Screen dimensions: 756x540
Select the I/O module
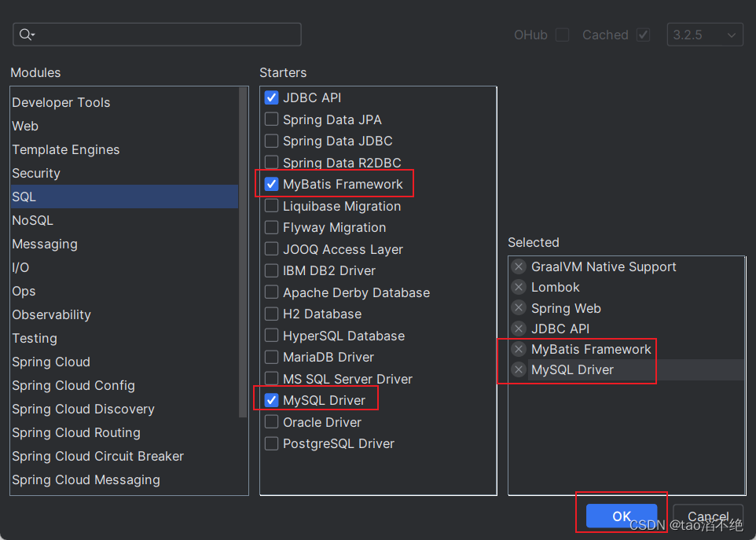pyautogui.click(x=124, y=267)
